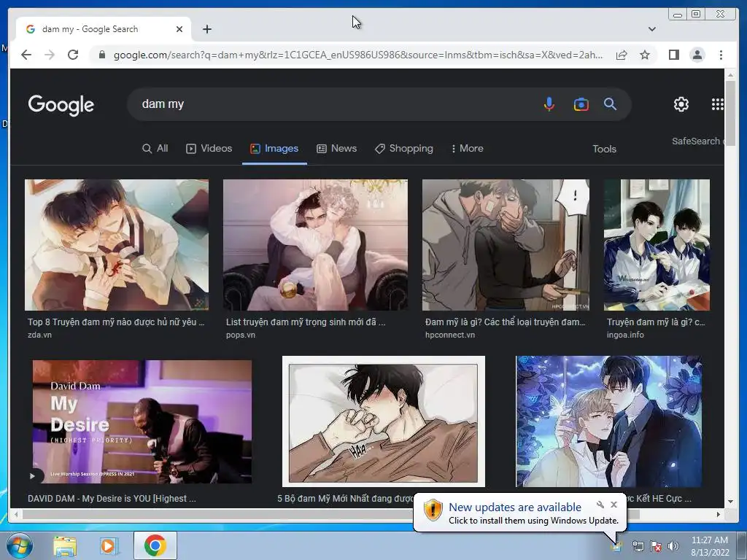Click the pops.vn source link
747x560 pixels.
click(241, 335)
